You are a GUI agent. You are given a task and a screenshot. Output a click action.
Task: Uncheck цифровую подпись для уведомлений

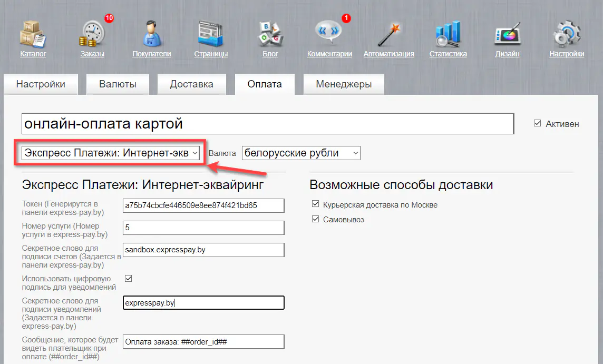pyautogui.click(x=128, y=278)
